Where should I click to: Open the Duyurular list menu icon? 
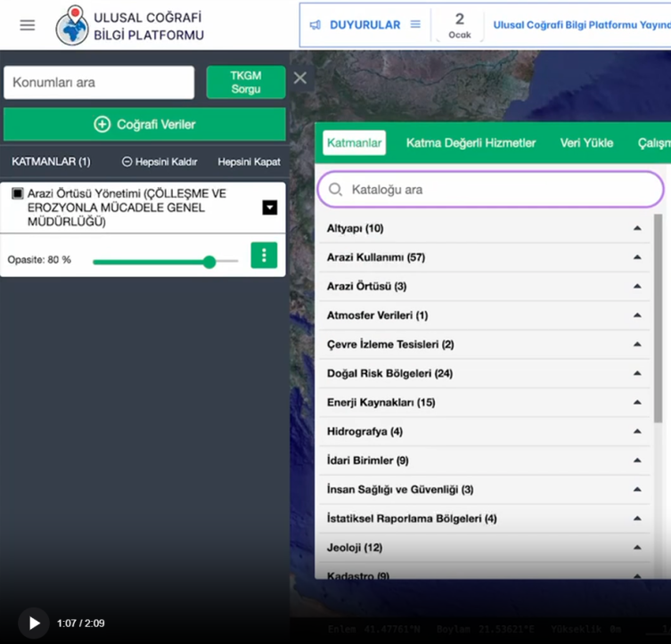(415, 25)
